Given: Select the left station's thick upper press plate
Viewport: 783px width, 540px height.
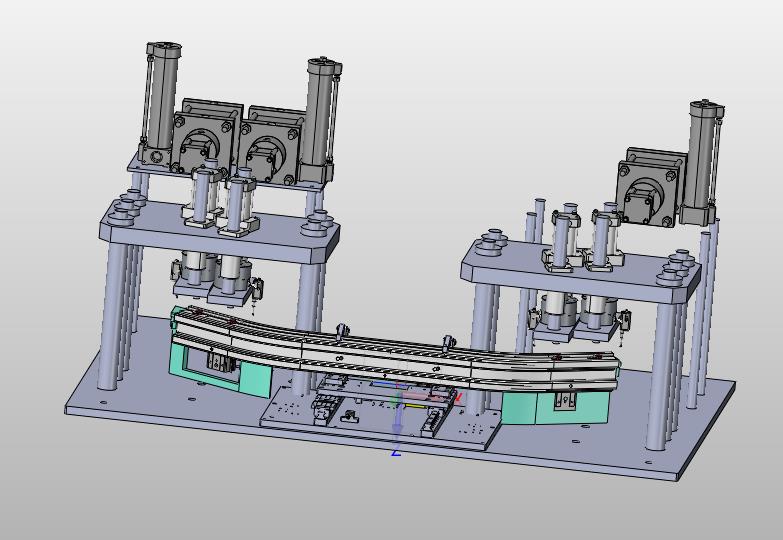Looking at the screenshot, I should tap(220, 233).
